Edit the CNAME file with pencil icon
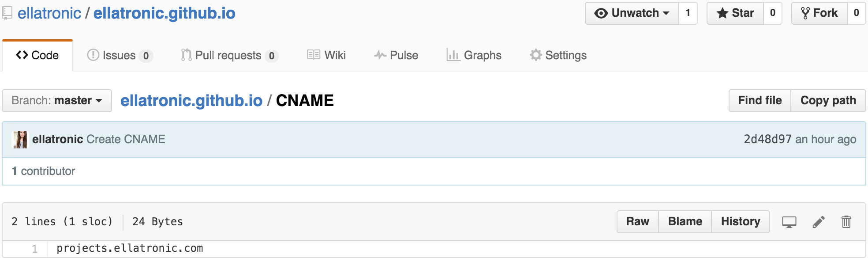The height and width of the screenshot is (273, 868). 819,222
